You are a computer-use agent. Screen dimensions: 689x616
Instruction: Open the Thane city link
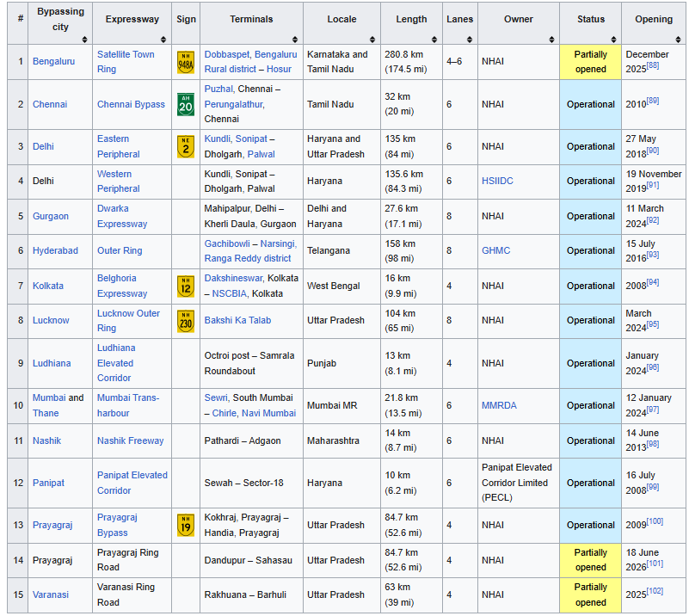pos(46,414)
